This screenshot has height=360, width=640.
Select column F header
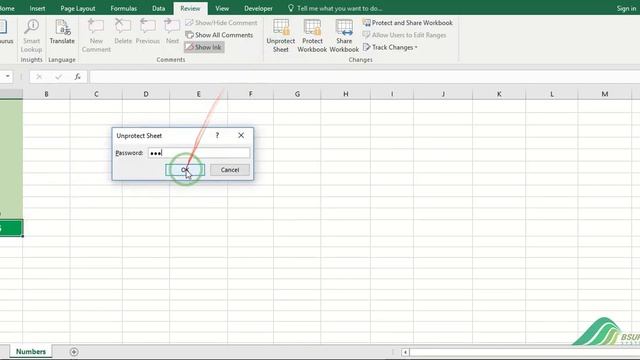251,94
